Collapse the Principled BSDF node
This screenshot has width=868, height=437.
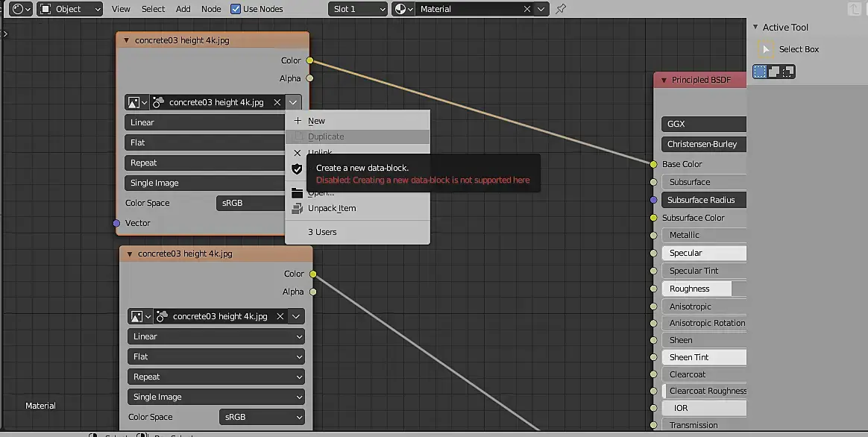[x=664, y=81]
